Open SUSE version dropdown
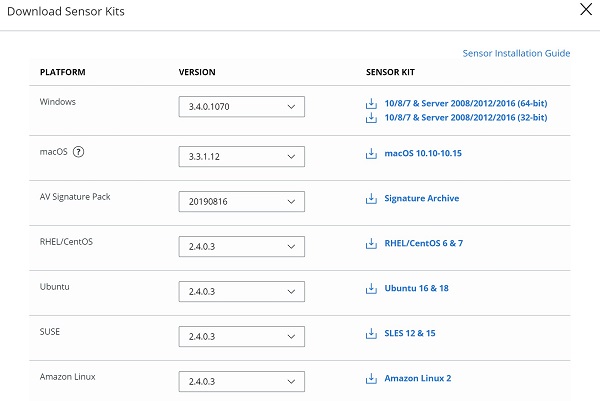The height and width of the screenshot is (401, 600). click(241, 336)
